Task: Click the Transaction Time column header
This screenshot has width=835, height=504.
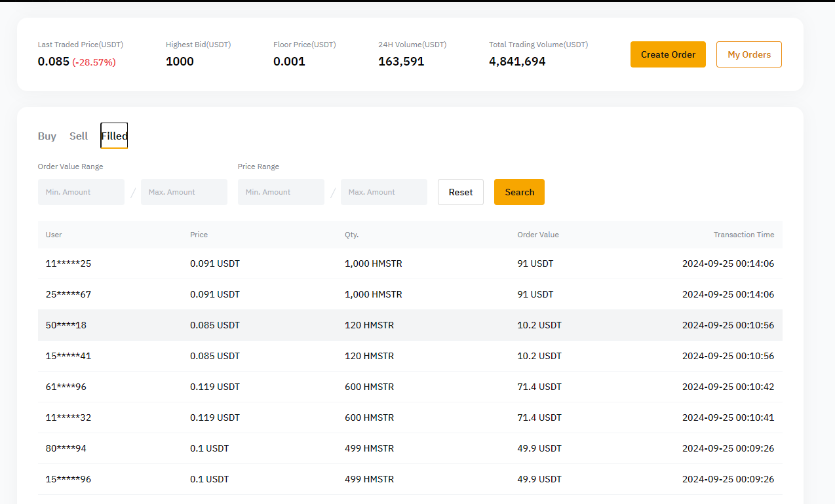Action: [x=743, y=235]
